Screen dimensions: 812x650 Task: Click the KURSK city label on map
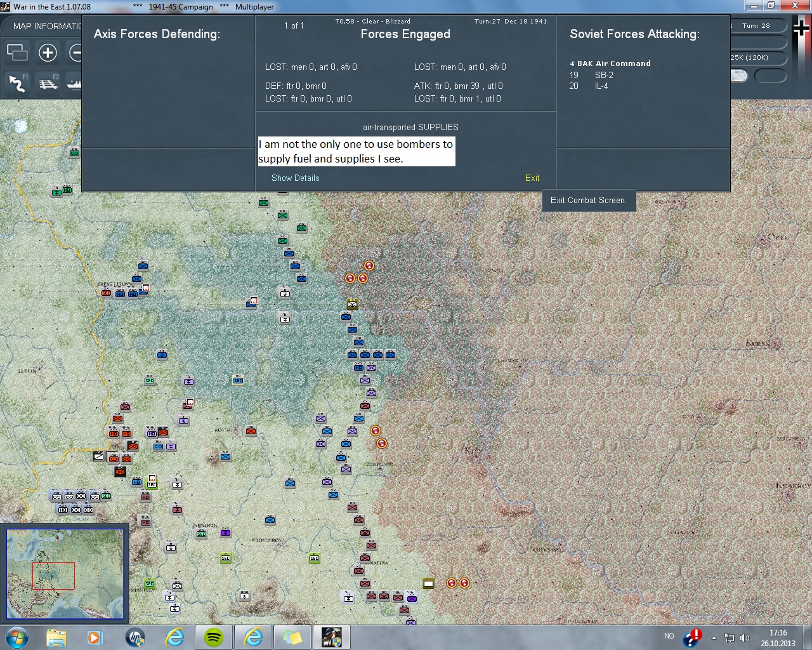758,343
